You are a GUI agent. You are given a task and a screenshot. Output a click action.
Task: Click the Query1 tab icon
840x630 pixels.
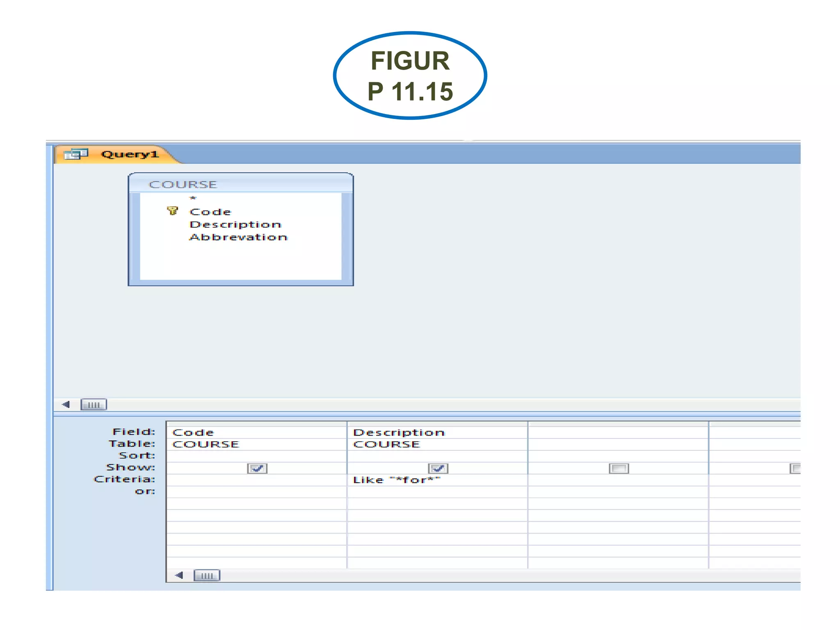[x=76, y=154]
